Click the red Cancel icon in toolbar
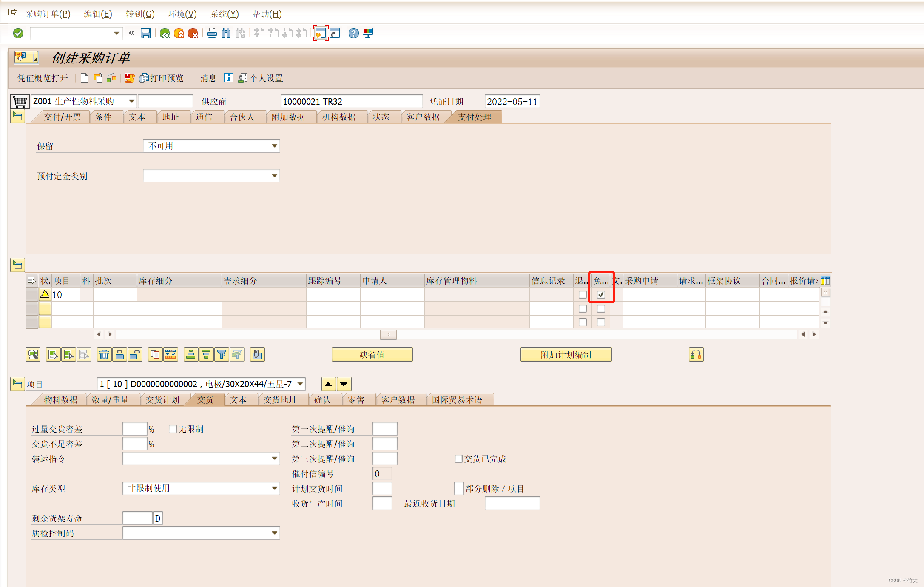 coord(193,33)
